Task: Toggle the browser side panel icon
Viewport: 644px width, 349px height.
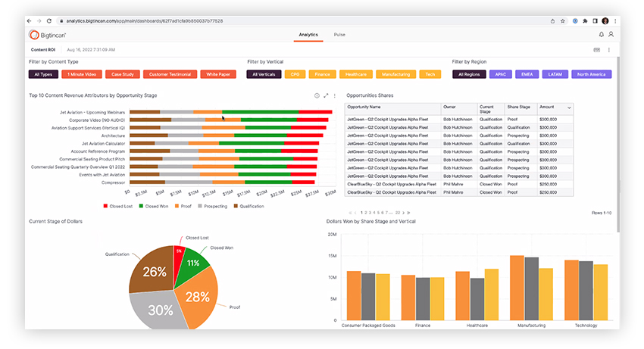Action: click(x=595, y=21)
